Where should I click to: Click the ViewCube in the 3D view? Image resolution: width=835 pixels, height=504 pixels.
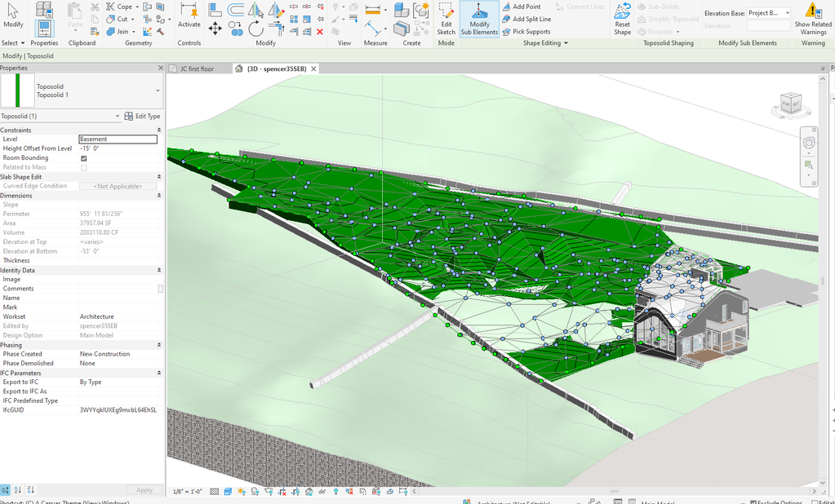click(x=791, y=104)
